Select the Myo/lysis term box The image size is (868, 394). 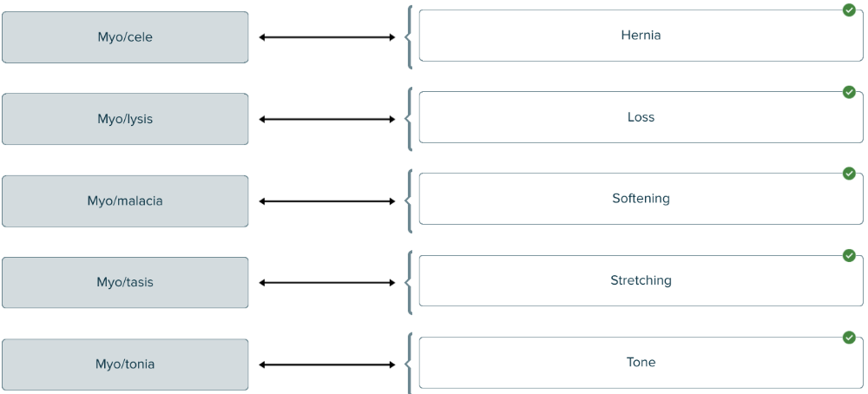[125, 119]
